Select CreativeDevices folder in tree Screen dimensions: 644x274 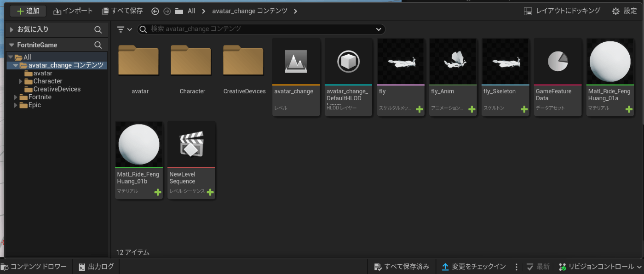coord(52,89)
